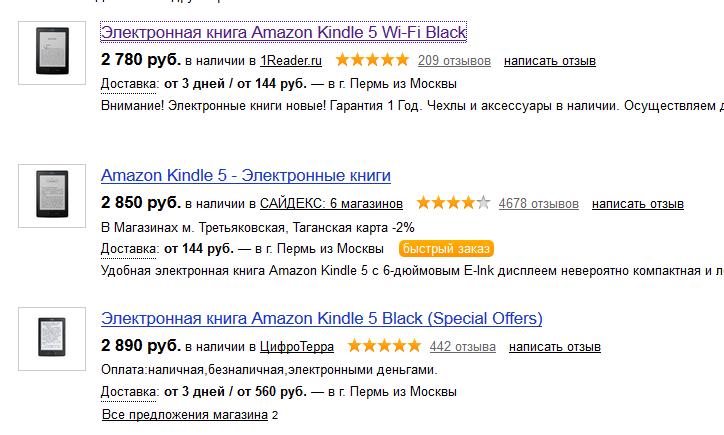Click the ЦифроТерра star rating
The image size is (724, 435).
coord(385,347)
